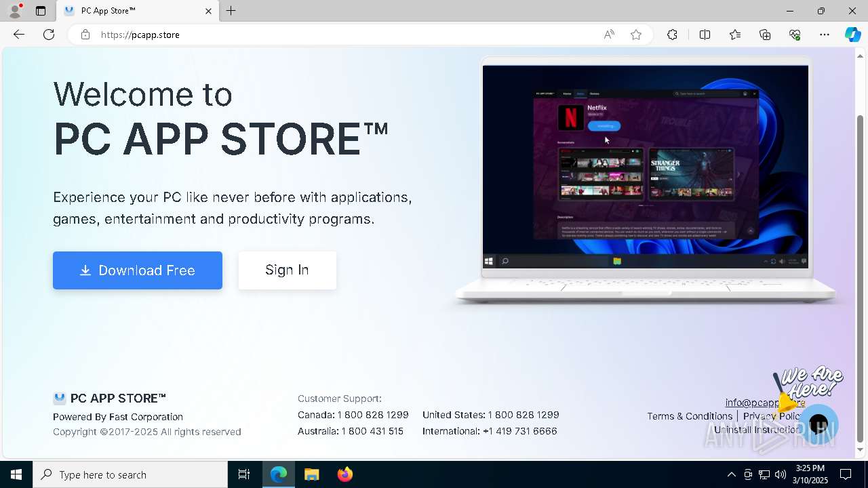Open the Uninstall Instructions link
This screenshot has width=868, height=488.
[759, 430]
